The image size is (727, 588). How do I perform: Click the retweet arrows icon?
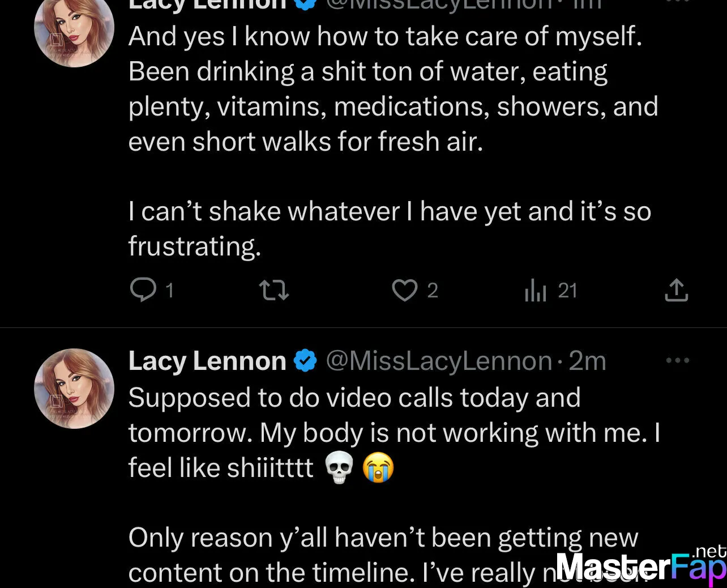coord(274,291)
